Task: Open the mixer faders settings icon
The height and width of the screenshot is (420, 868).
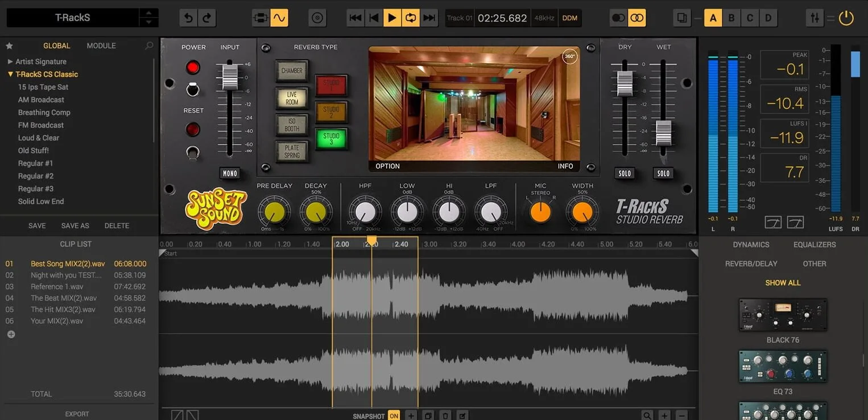Action: (x=815, y=18)
